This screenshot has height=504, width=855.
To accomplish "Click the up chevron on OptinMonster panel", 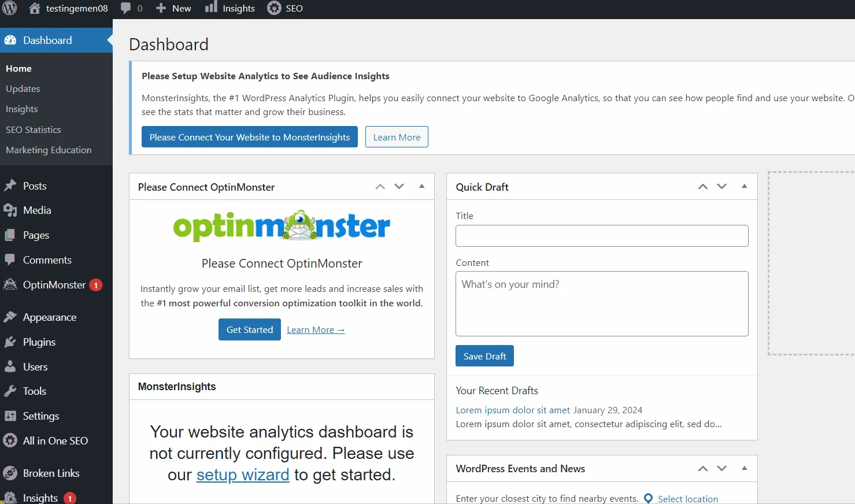I will pos(380,186).
